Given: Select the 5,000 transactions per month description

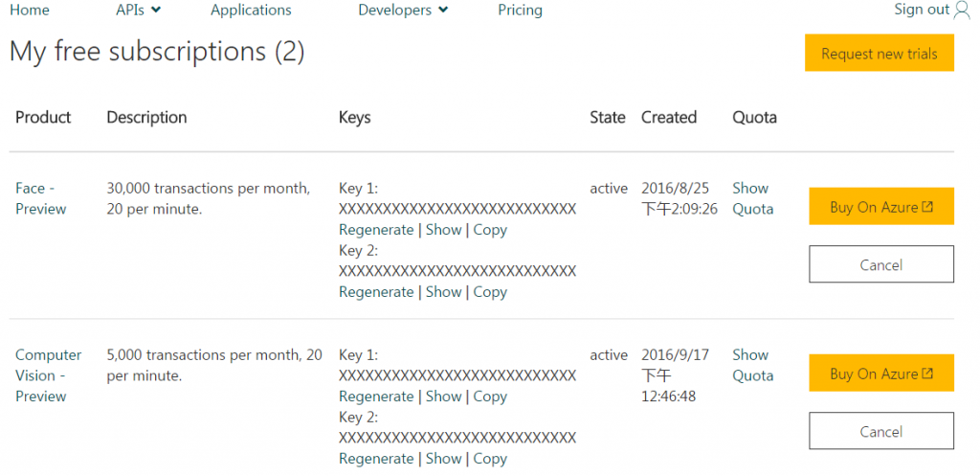Looking at the screenshot, I should [214, 365].
